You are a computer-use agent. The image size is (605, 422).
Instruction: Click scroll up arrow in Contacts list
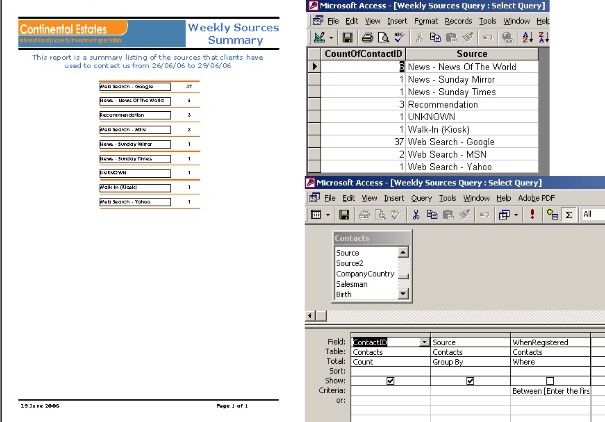(x=403, y=253)
